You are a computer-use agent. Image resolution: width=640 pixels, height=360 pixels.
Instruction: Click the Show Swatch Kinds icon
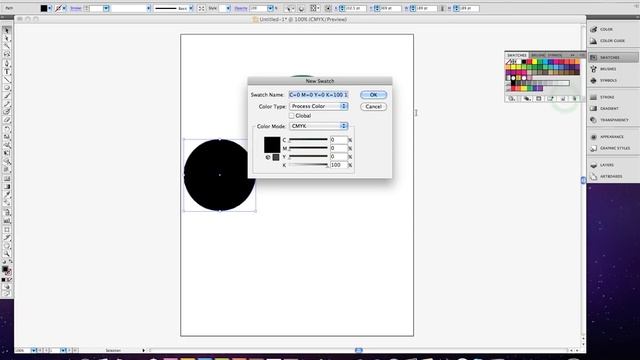click(527, 98)
